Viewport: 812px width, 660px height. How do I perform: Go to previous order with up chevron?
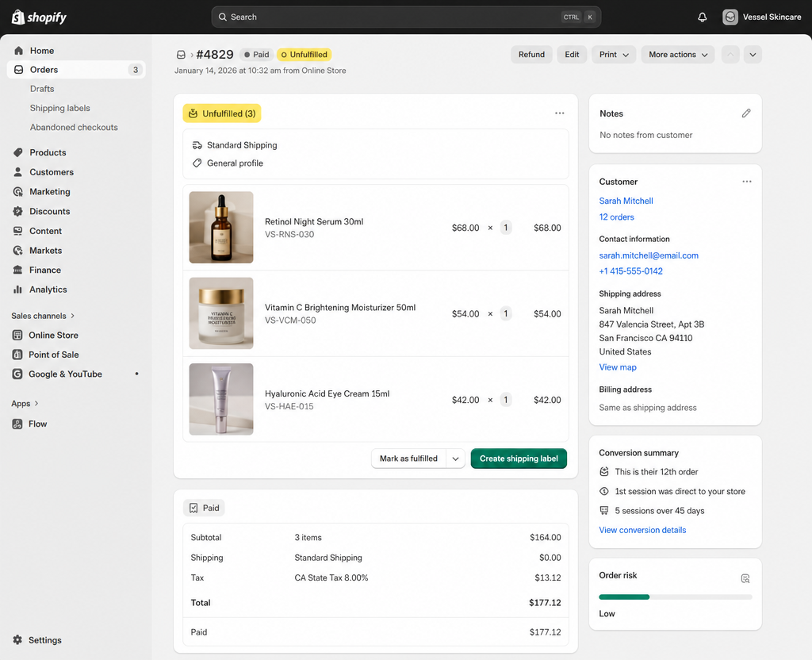(x=730, y=55)
